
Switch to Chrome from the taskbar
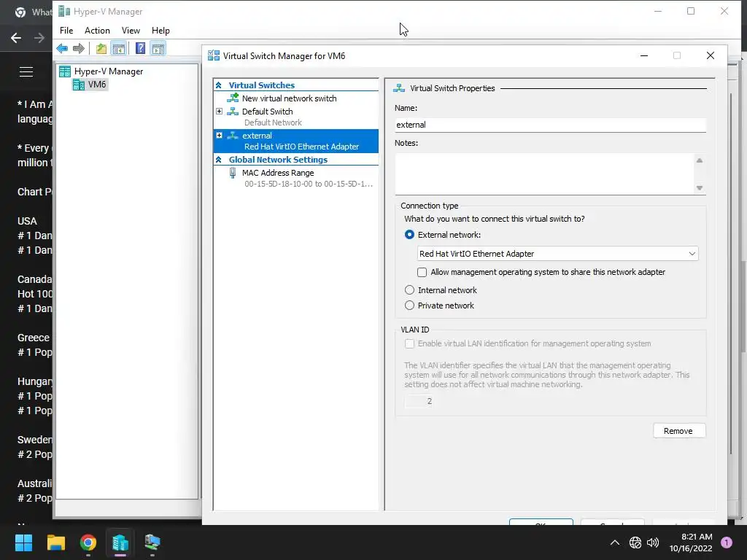tap(88, 542)
